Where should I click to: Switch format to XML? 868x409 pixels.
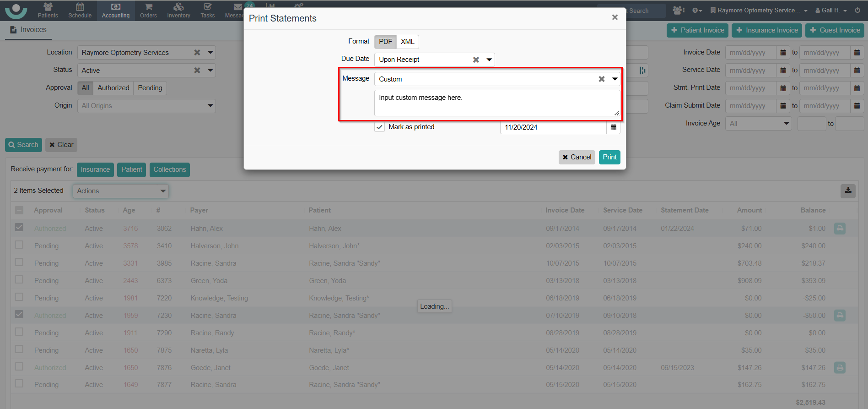407,42
